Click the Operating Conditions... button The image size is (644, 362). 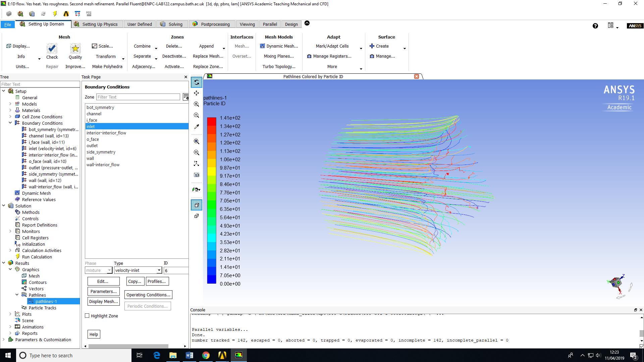(148, 295)
